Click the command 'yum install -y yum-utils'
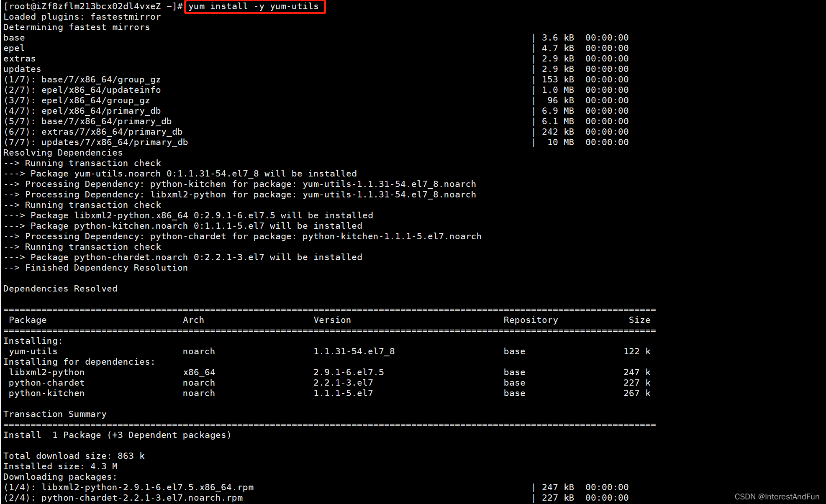Viewport: 826px width, 504px height. pyautogui.click(x=254, y=6)
